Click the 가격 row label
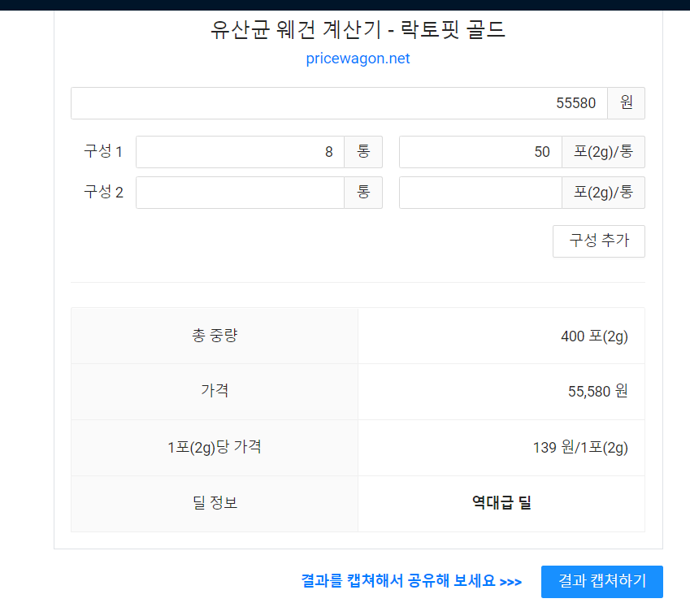This screenshot has width=690, height=616. click(x=215, y=391)
